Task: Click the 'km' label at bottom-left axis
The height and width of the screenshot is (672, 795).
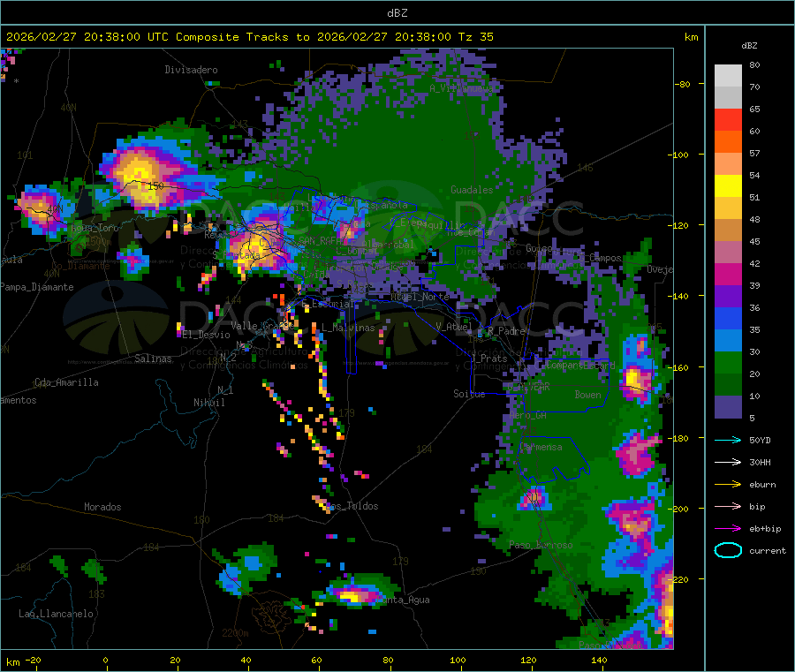Action: point(12,662)
